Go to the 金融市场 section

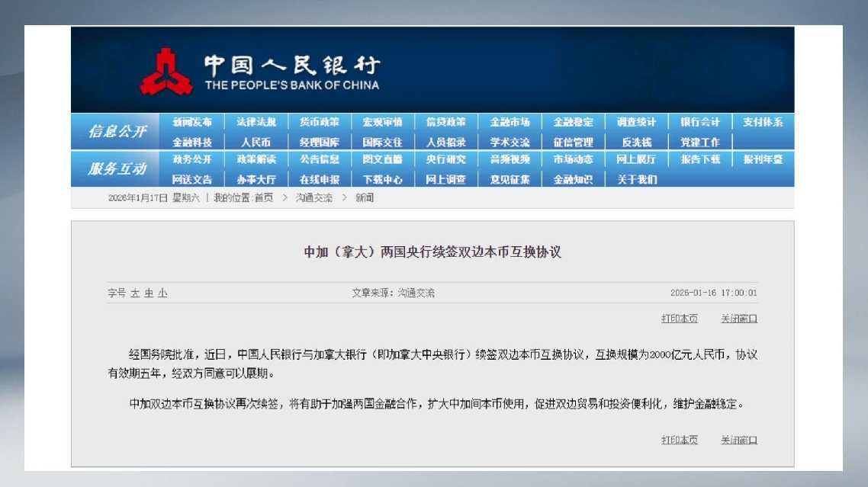(510, 122)
